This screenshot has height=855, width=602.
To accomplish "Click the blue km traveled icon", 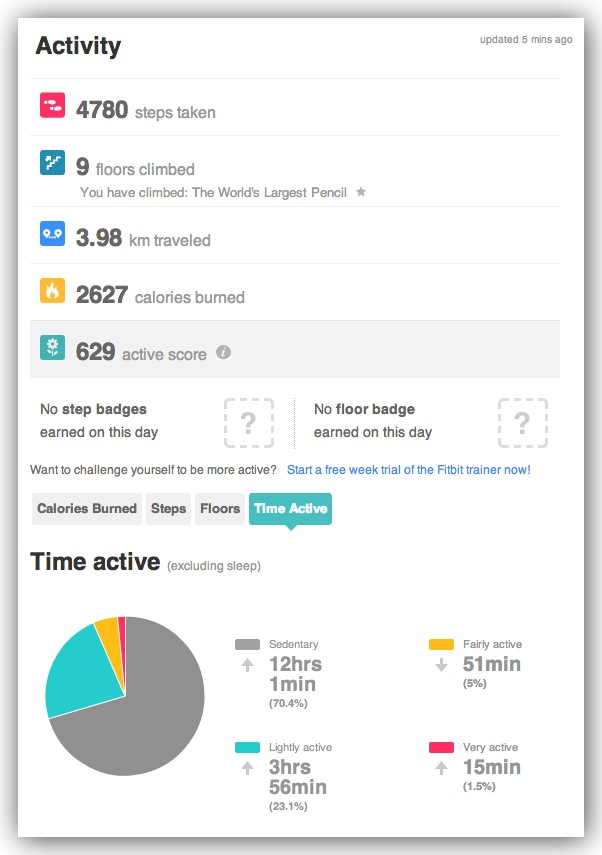I will click(53, 235).
